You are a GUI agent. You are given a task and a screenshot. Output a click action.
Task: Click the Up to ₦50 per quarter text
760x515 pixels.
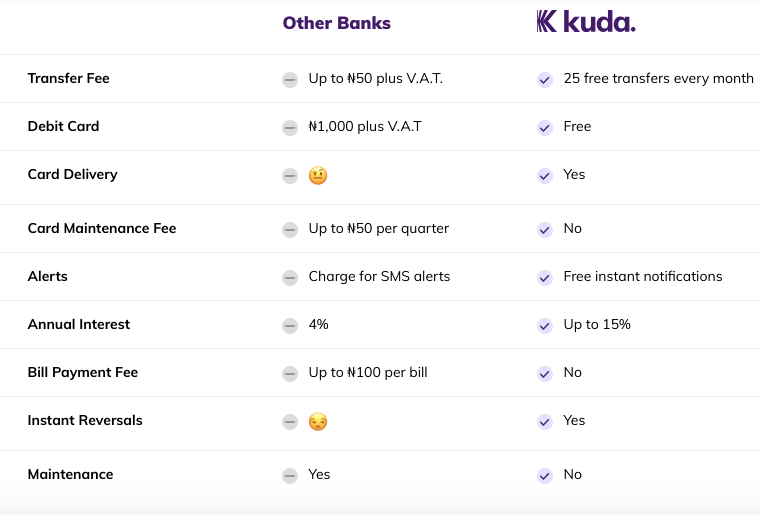pos(379,228)
